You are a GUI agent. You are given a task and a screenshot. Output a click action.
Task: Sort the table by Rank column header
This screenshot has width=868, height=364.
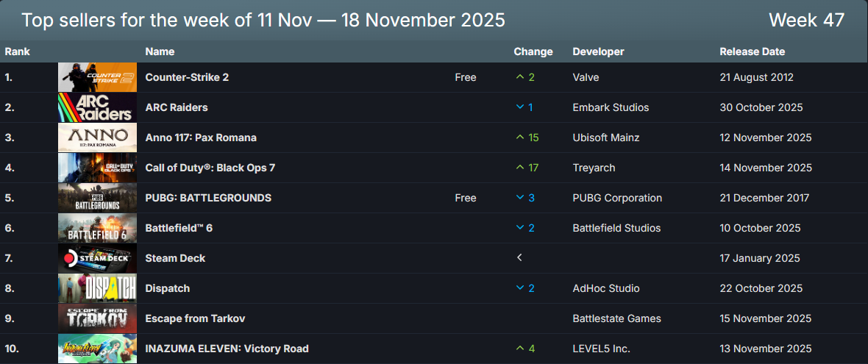coord(17,51)
